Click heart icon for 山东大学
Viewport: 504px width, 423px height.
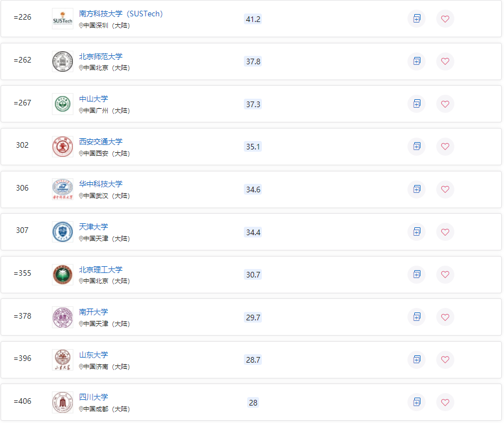tap(445, 359)
